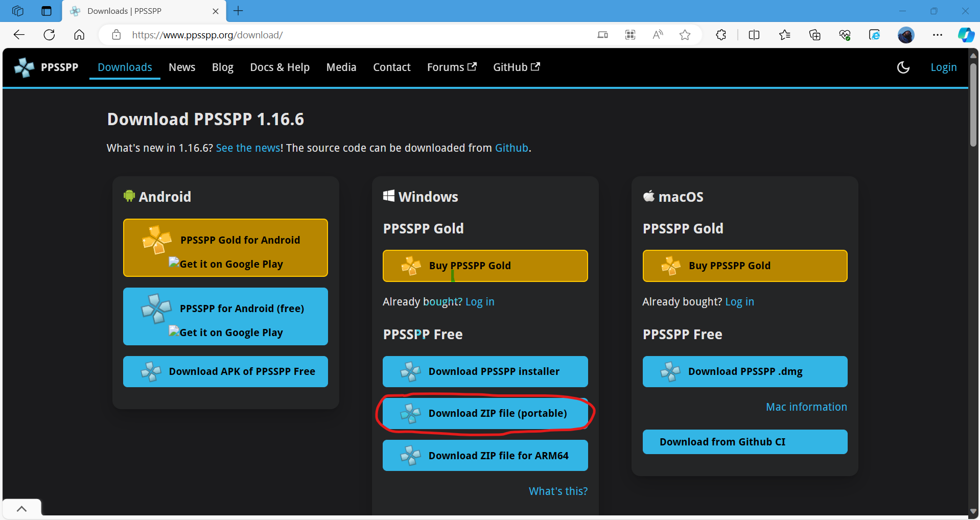Open the Mac information link
Image resolution: width=980 pixels, height=520 pixels.
806,407
